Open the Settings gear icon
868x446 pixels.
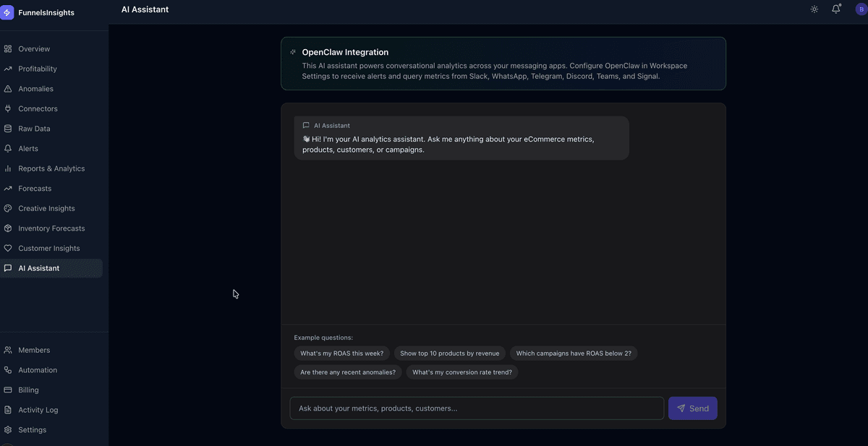[x=7, y=429]
